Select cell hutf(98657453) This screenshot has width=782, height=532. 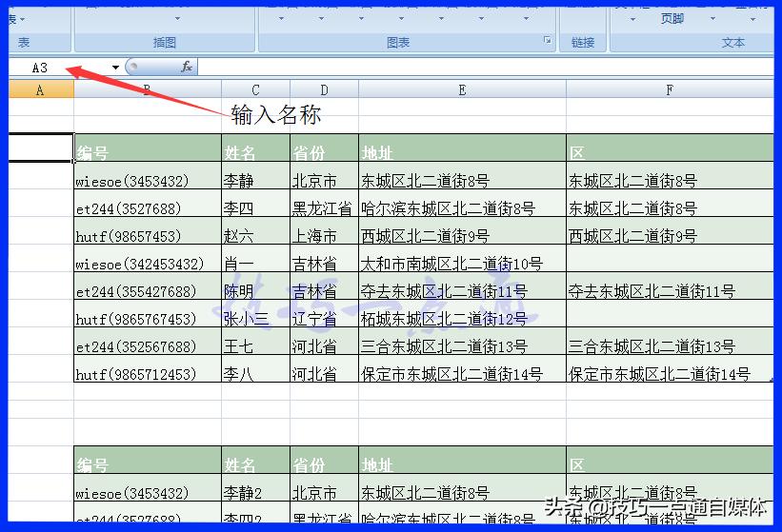coord(148,230)
